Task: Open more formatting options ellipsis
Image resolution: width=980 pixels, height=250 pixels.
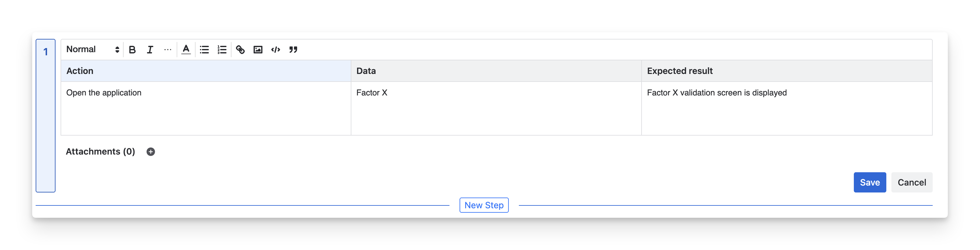Action: pyautogui.click(x=167, y=50)
